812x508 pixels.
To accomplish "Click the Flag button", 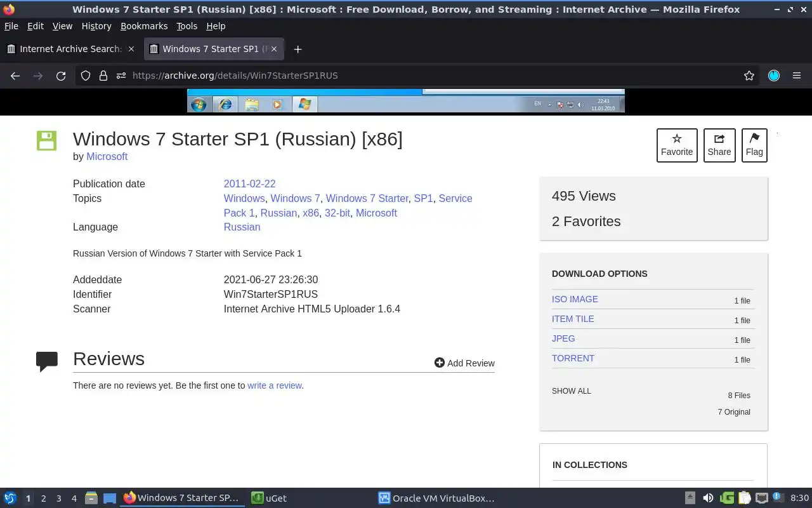I will pyautogui.click(x=754, y=145).
